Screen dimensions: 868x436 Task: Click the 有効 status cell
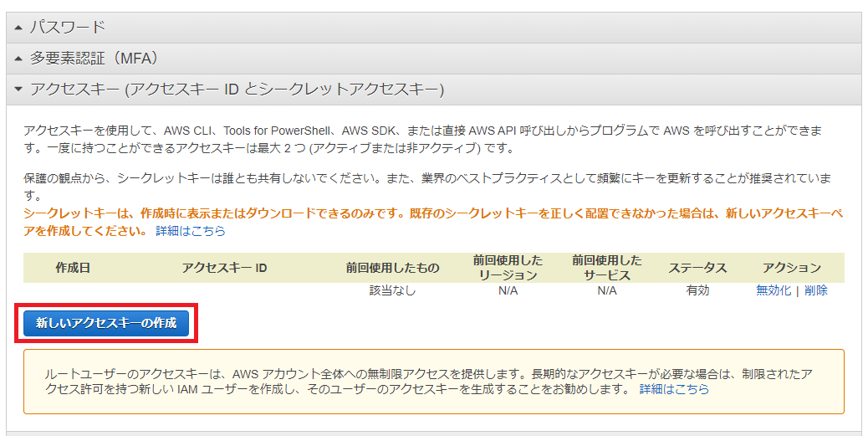(x=697, y=290)
